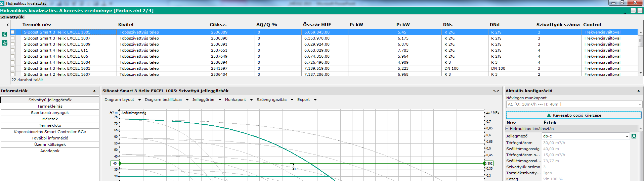The image size is (644, 181).
Task: Tick checkbox for SiBoost Smart 3 Helix EXCEL 1009
Action: (x=13, y=44)
